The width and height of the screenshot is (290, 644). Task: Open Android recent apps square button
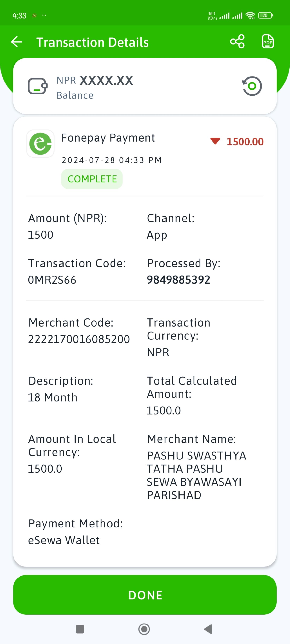tap(80, 629)
